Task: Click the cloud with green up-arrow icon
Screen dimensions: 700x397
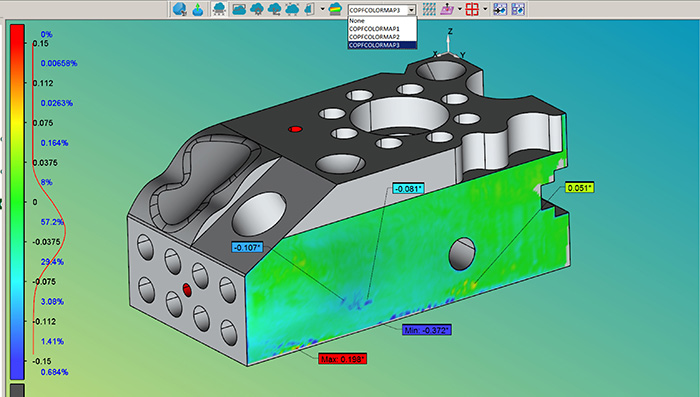Action: pyautogui.click(x=197, y=9)
